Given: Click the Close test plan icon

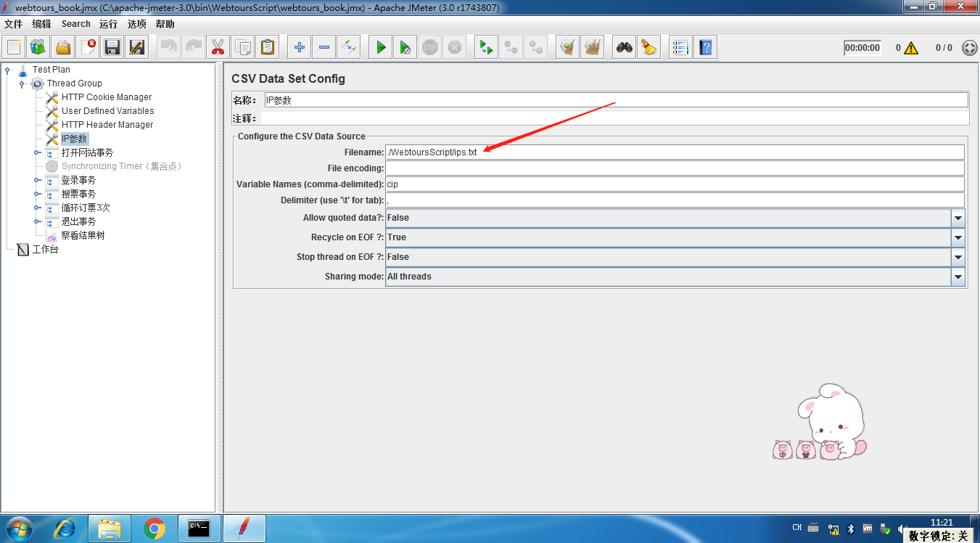Looking at the screenshot, I should pos(88,48).
